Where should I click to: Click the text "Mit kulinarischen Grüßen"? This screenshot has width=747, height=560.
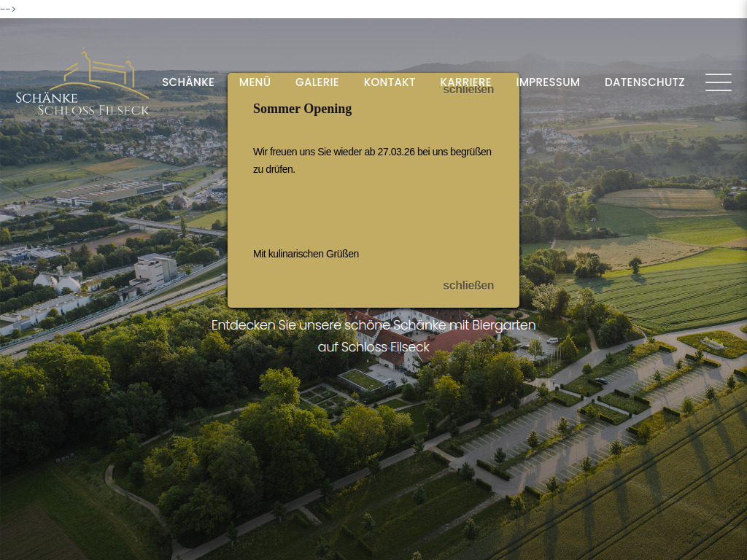point(306,254)
